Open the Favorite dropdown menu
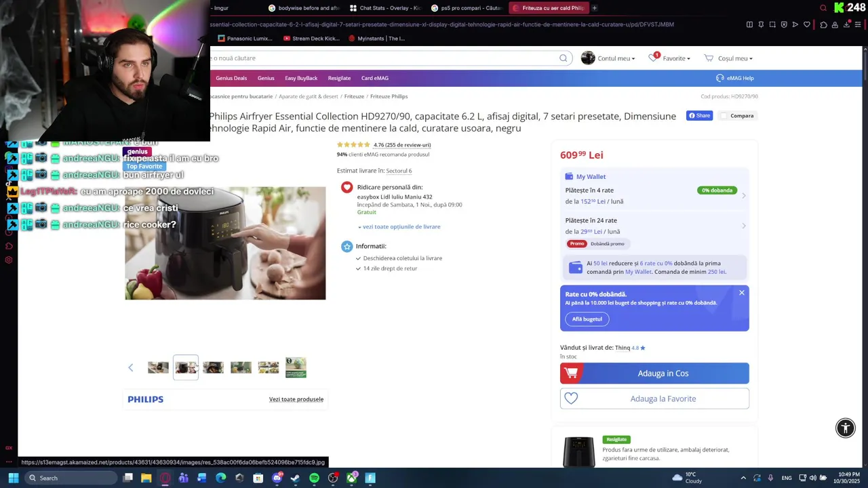Viewport: 868px width, 488px height. [676, 58]
